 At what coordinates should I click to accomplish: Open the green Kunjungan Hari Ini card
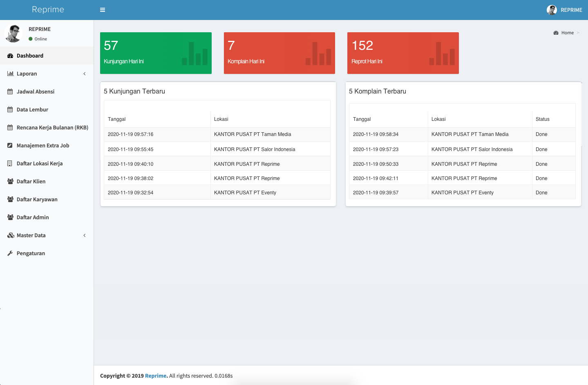tap(156, 53)
